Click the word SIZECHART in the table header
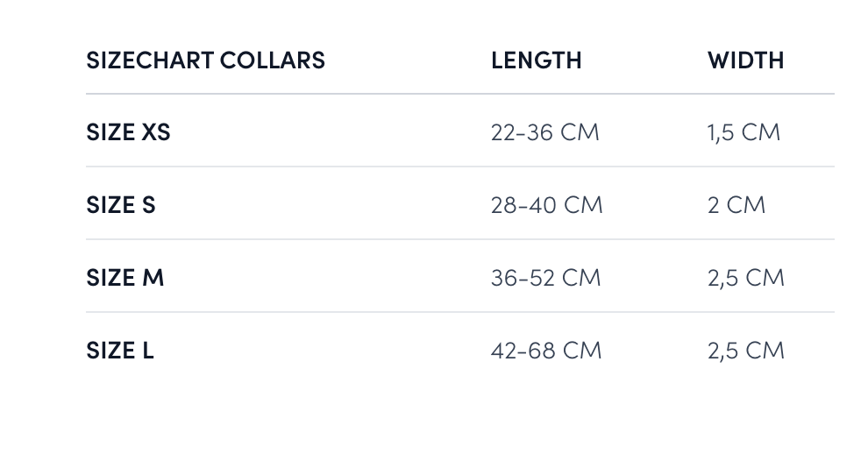This screenshot has width=868, height=461. pyautogui.click(x=150, y=60)
